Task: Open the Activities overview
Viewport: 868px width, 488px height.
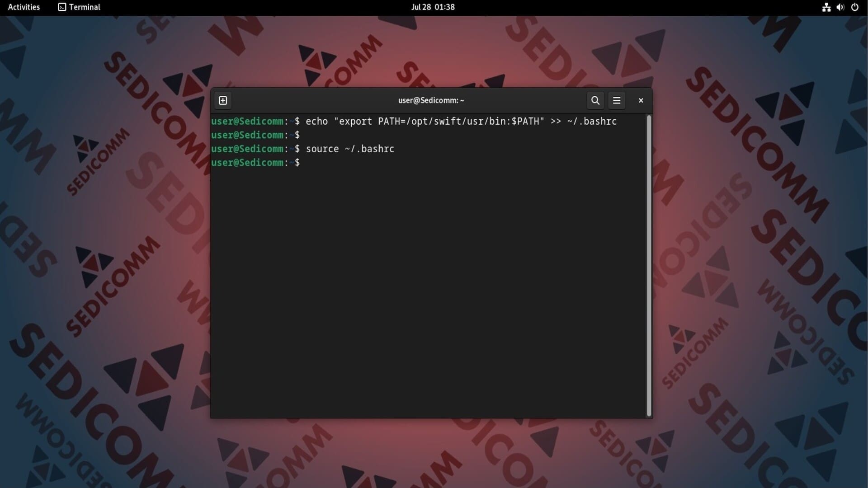Action: pos(24,7)
